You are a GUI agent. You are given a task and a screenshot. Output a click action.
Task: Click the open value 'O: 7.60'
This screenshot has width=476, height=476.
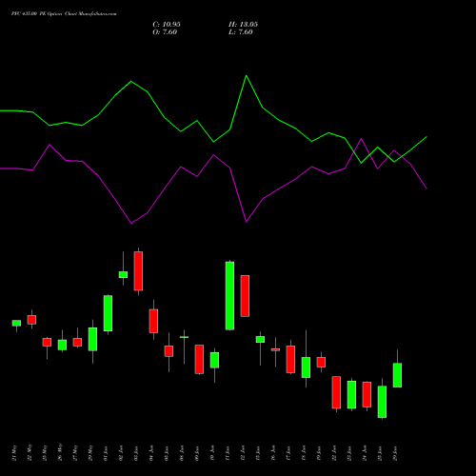click(x=165, y=32)
